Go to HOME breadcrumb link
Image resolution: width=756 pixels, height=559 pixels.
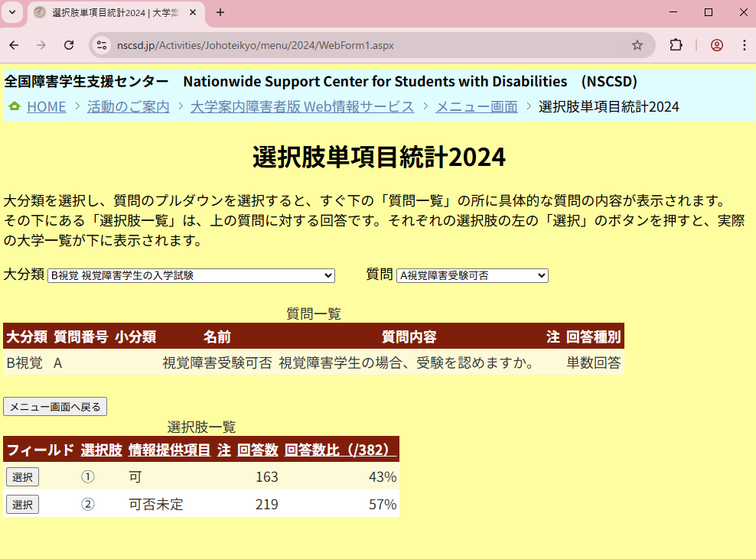(46, 107)
